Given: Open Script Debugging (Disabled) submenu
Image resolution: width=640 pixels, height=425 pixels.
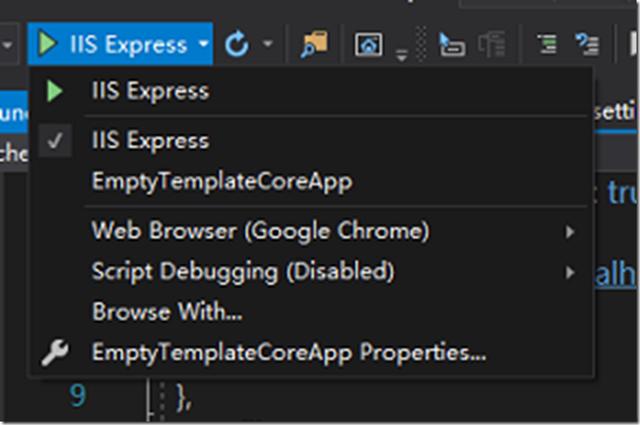Looking at the screenshot, I should (x=312, y=272).
